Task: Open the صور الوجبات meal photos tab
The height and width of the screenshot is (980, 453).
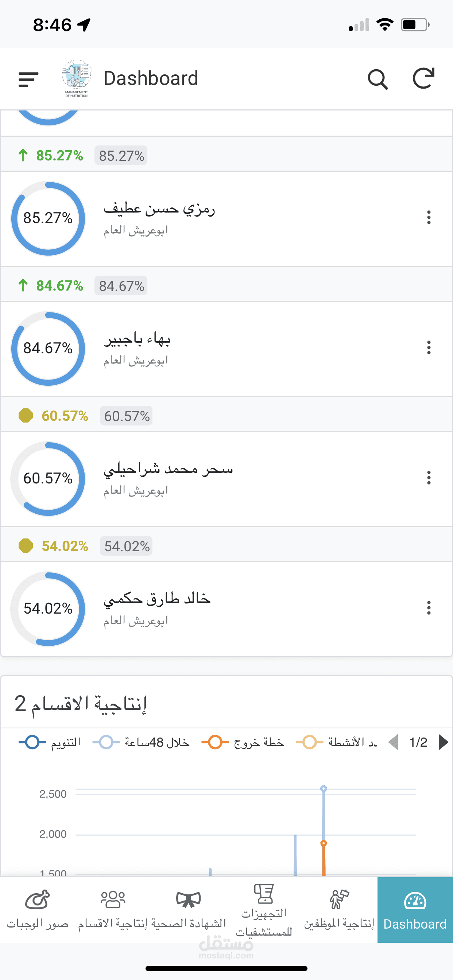Action: tap(37, 910)
